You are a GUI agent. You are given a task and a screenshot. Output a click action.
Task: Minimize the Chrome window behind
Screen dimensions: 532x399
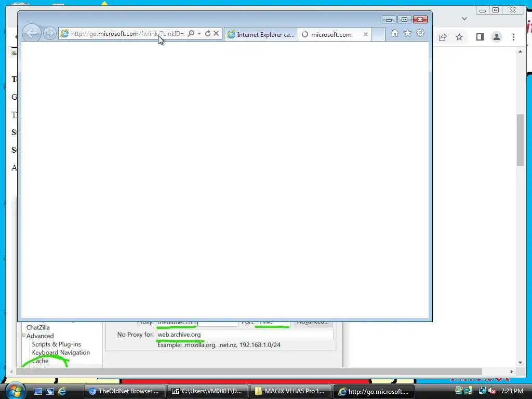pos(483,10)
